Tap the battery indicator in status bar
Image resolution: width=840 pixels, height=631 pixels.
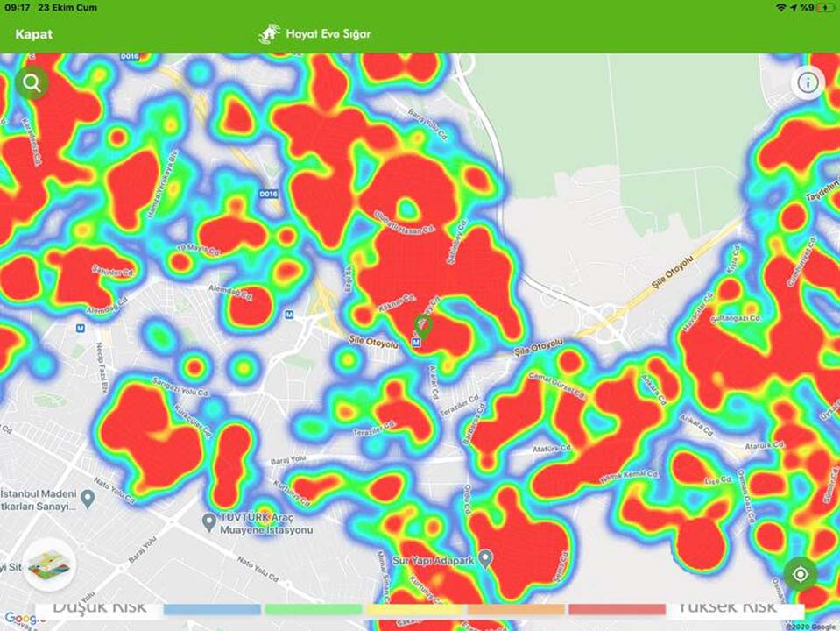coord(825,8)
